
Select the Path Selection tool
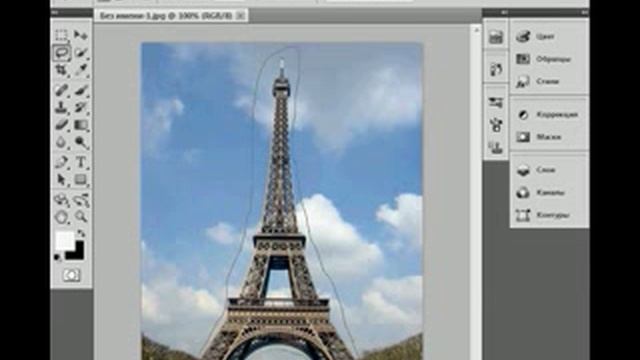pyautogui.click(x=61, y=180)
